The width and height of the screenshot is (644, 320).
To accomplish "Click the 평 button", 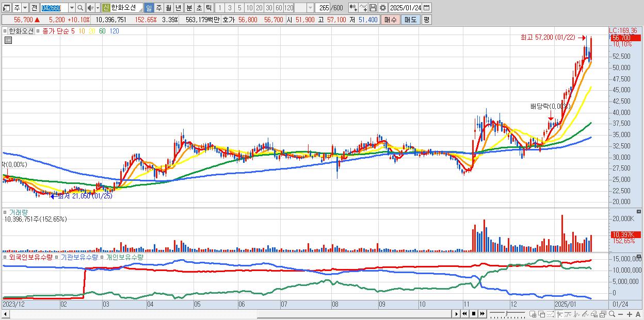I will [426, 20].
